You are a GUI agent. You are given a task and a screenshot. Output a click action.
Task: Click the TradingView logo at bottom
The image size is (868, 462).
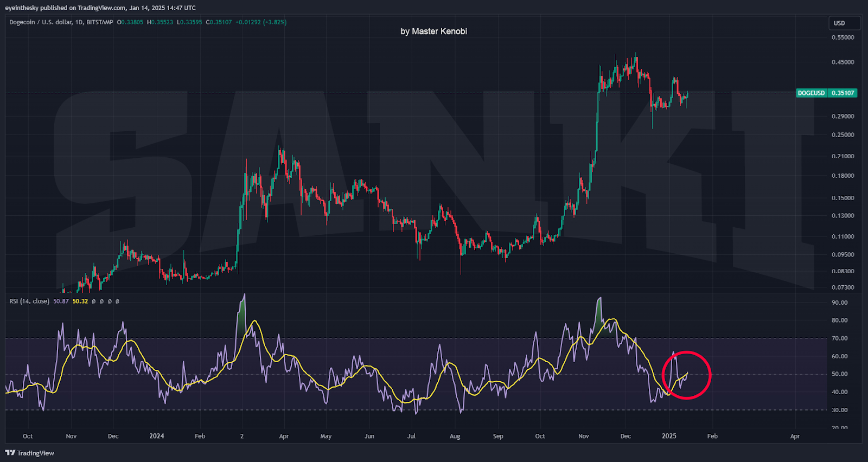[x=30, y=453]
